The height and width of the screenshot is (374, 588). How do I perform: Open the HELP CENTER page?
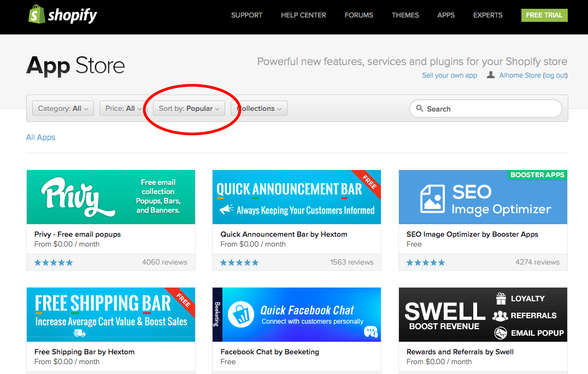point(303,15)
